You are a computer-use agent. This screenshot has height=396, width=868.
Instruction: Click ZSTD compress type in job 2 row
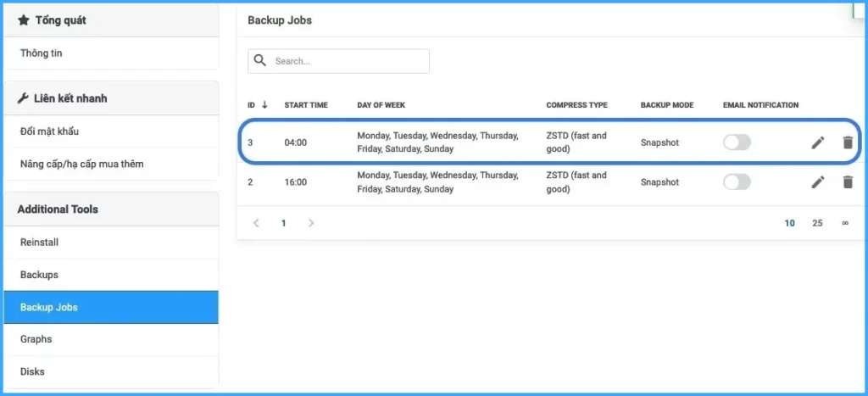coord(576,181)
